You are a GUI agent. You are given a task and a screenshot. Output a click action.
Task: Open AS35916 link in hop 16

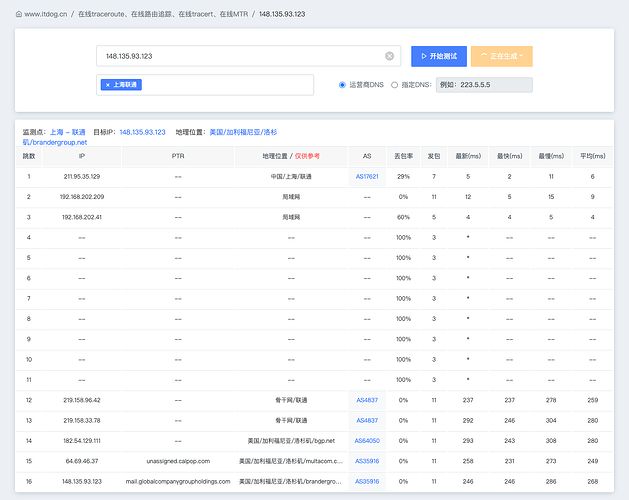367,482
